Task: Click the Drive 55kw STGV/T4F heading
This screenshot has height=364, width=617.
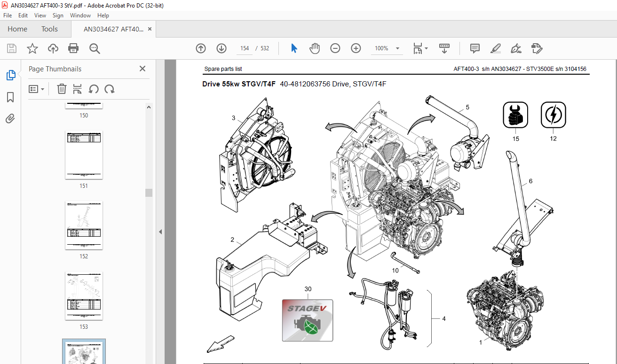Action: pos(239,84)
